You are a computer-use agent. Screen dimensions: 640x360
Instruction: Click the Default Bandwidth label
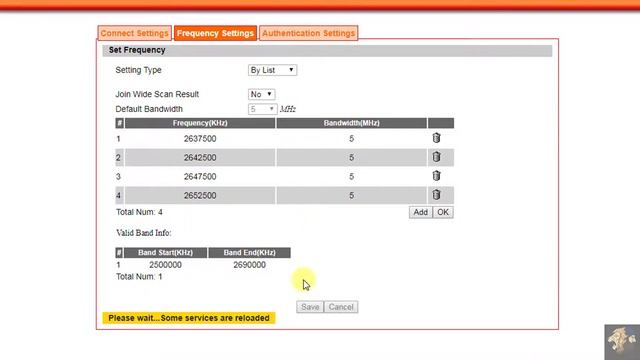[149, 109]
